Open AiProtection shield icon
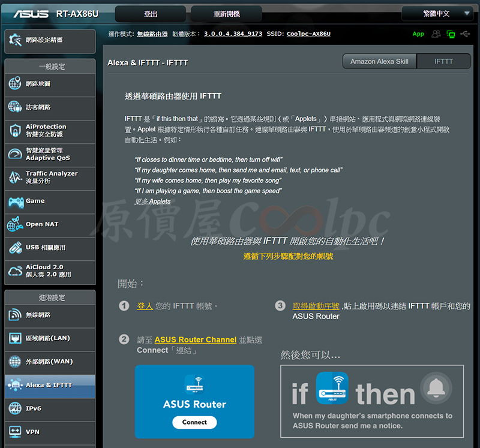 [x=15, y=130]
